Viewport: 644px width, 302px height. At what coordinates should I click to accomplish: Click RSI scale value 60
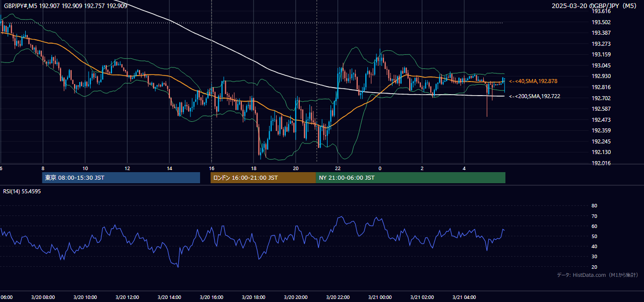click(594, 226)
